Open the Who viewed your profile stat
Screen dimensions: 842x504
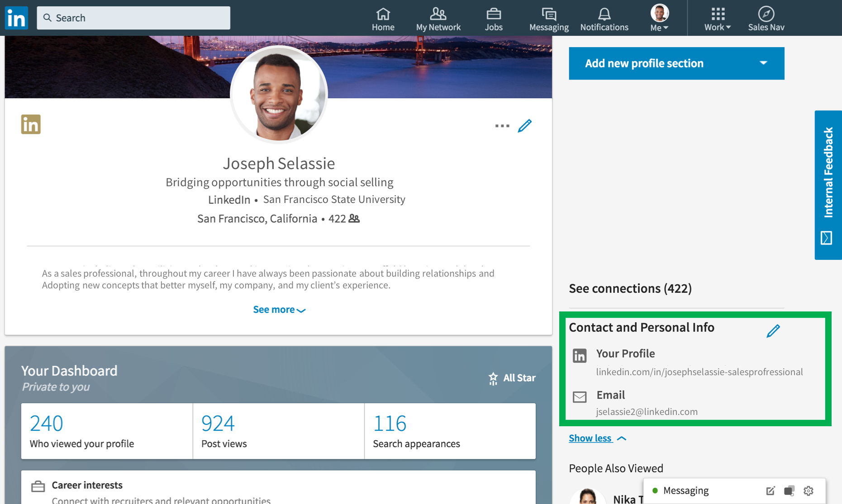pyautogui.click(x=107, y=431)
